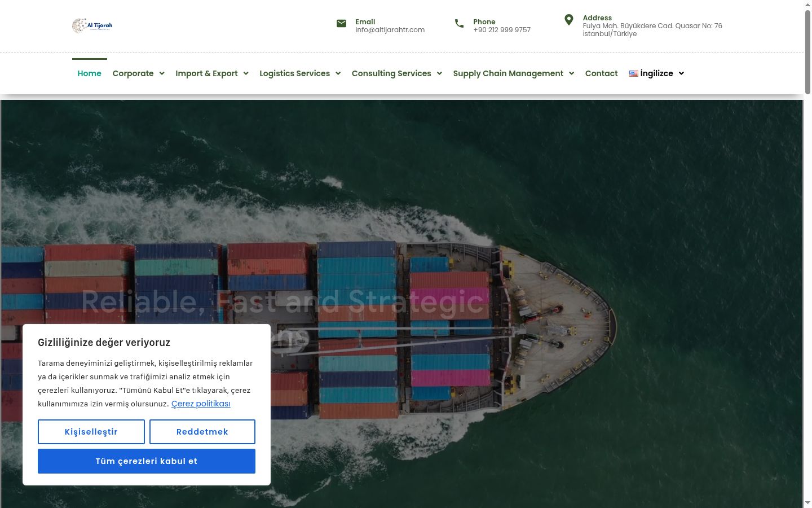
Task: Select Consulting Services menu label
Action: 391,73
